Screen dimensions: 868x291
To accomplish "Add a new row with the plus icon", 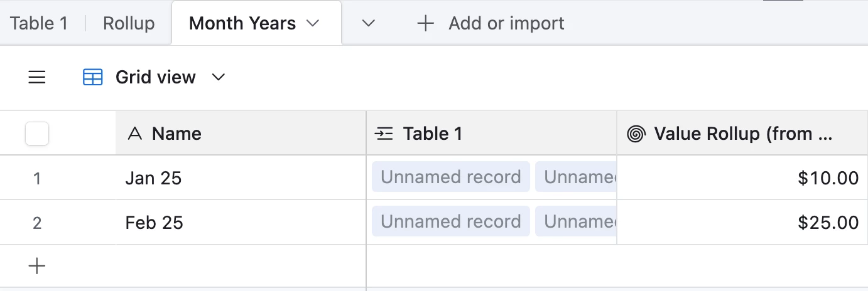I will click(x=37, y=267).
